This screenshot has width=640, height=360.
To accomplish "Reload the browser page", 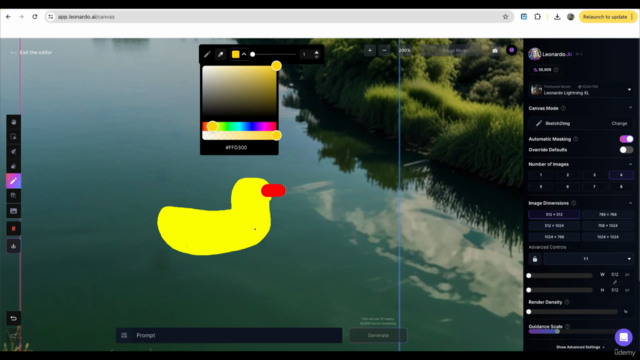I will (x=35, y=17).
